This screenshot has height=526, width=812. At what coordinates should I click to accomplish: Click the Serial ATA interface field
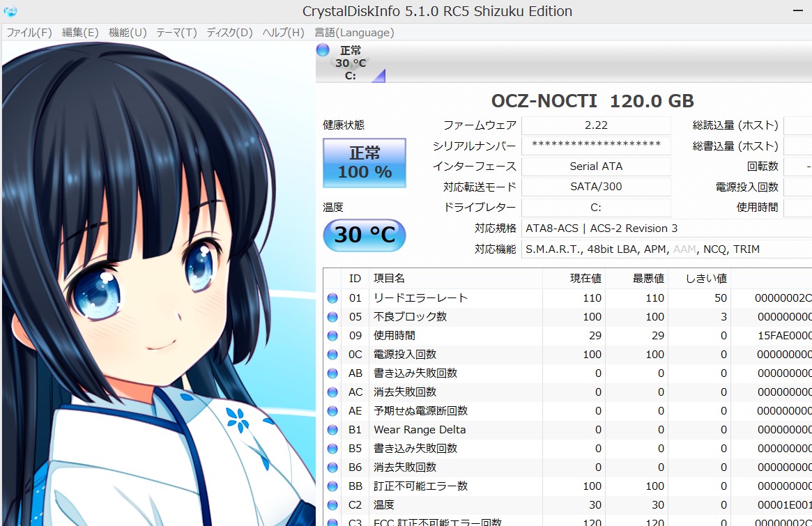(596, 167)
